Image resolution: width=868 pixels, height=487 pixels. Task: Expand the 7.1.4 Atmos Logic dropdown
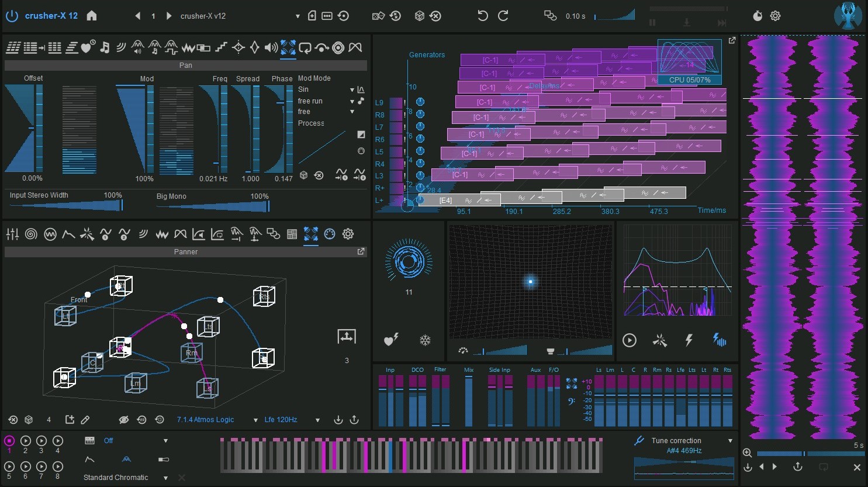click(255, 420)
